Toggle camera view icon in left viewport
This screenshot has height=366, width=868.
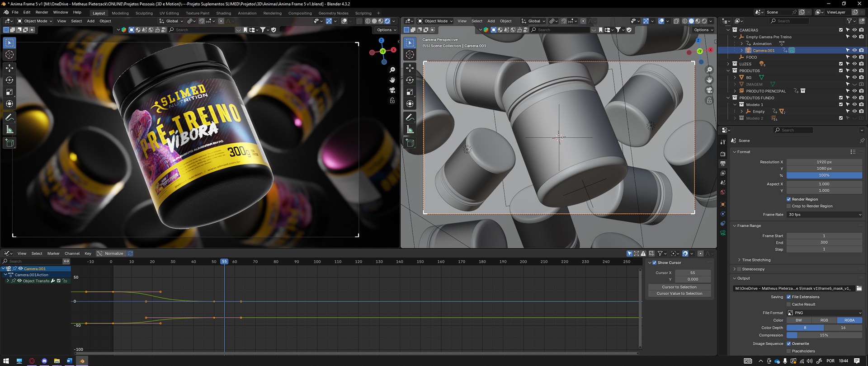coord(392,90)
